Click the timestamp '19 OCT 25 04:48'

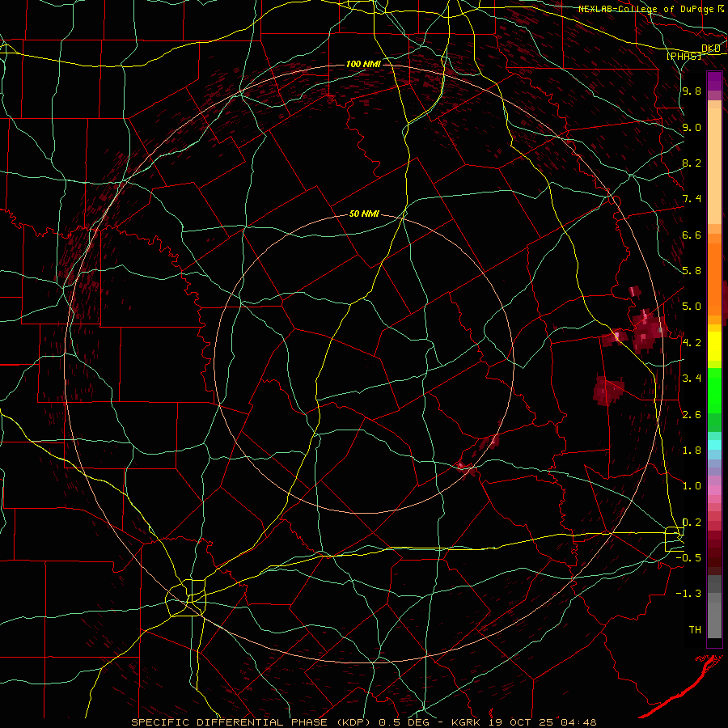click(542, 722)
